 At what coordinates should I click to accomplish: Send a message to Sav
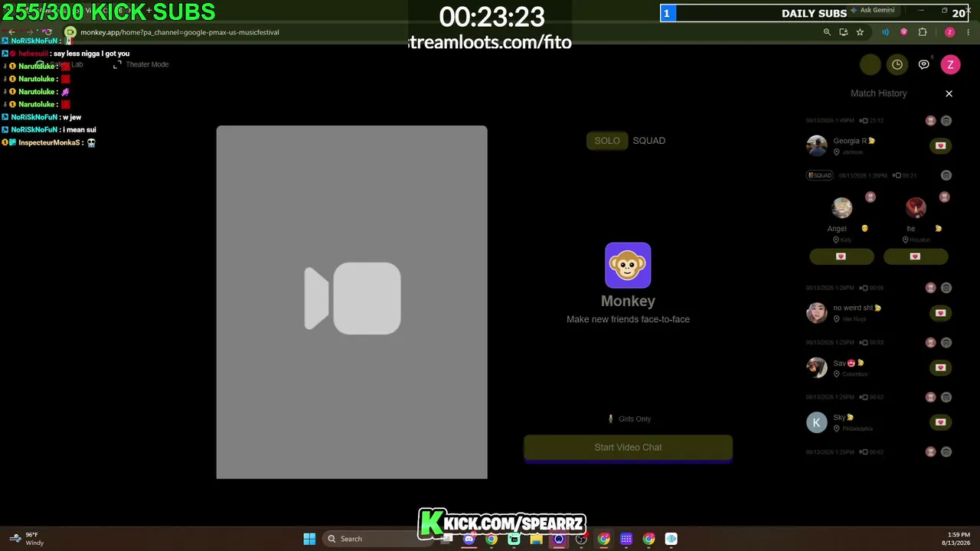point(940,367)
